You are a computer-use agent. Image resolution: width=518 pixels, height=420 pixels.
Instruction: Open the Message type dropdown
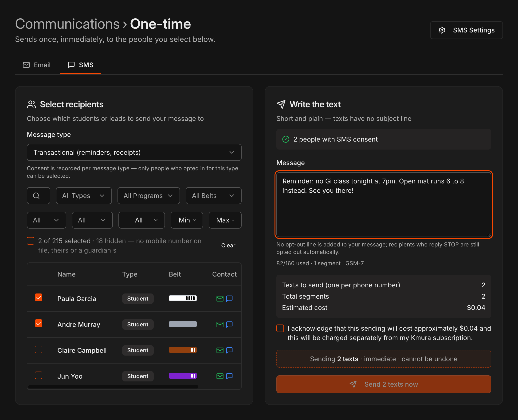(x=134, y=152)
